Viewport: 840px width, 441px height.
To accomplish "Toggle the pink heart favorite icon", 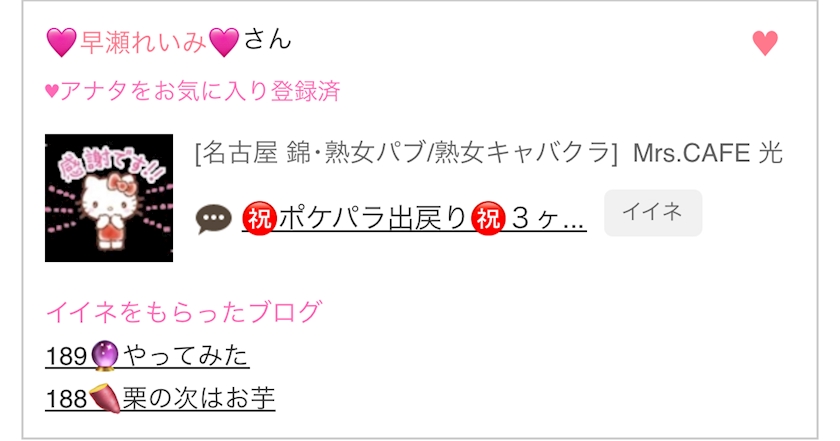I will 764,43.
